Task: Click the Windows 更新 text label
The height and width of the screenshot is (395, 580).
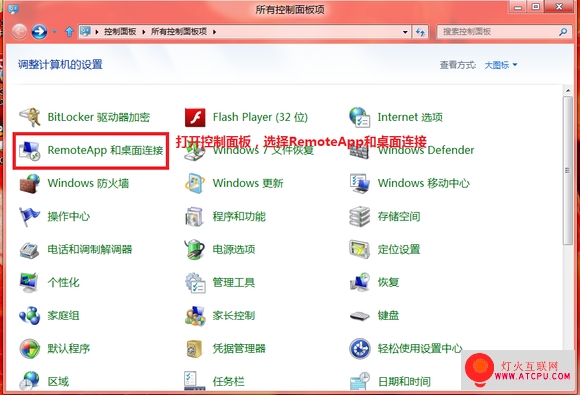Action: pyautogui.click(x=248, y=183)
